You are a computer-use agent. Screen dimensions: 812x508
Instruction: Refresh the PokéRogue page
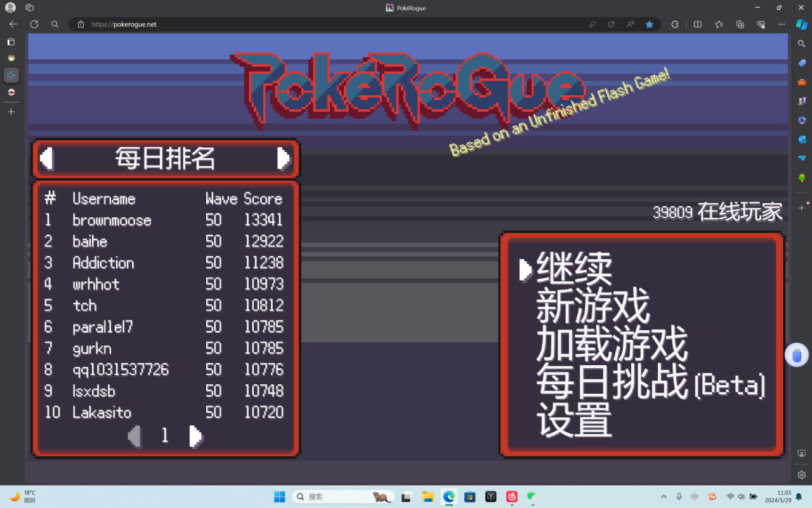click(34, 24)
